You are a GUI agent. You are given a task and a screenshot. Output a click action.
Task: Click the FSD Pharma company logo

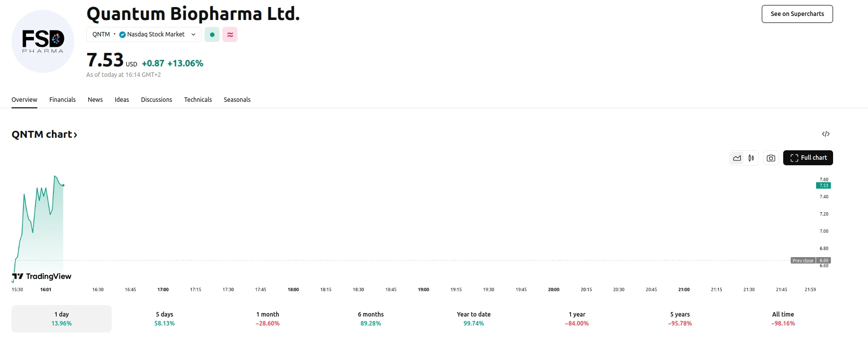click(x=43, y=41)
